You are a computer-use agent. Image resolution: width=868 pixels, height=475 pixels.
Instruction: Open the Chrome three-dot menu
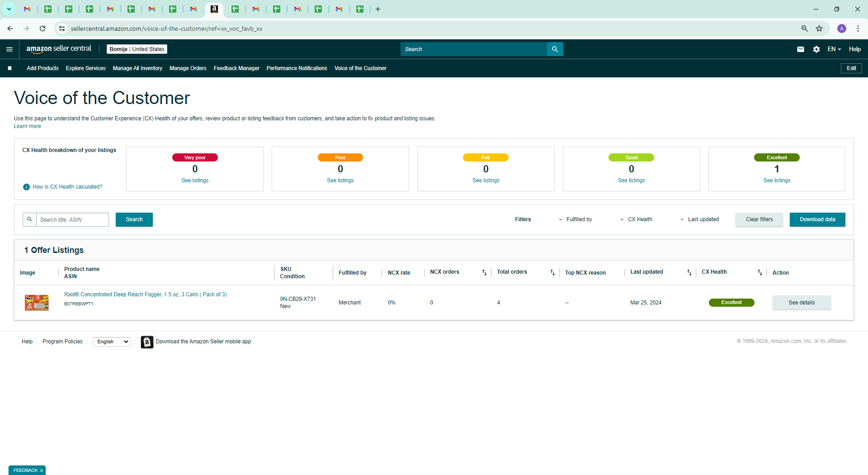click(x=858, y=28)
